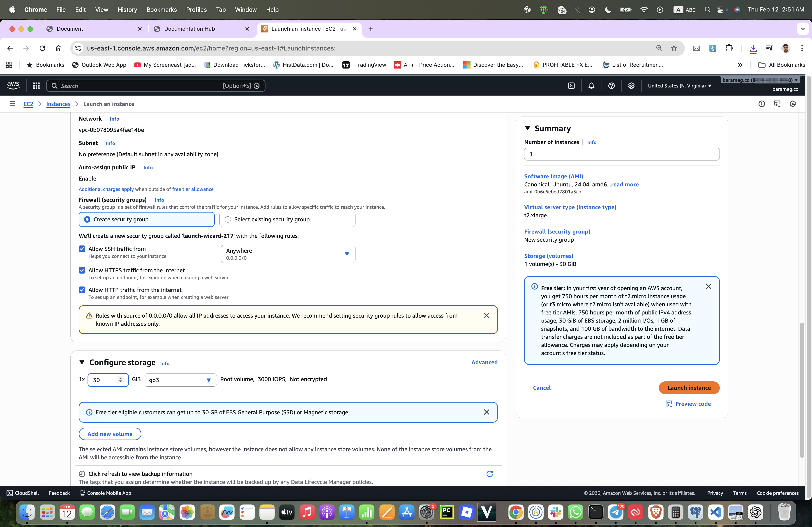Increment the root volume size stepper
Image resolution: width=812 pixels, height=527 pixels.
[x=120, y=378]
